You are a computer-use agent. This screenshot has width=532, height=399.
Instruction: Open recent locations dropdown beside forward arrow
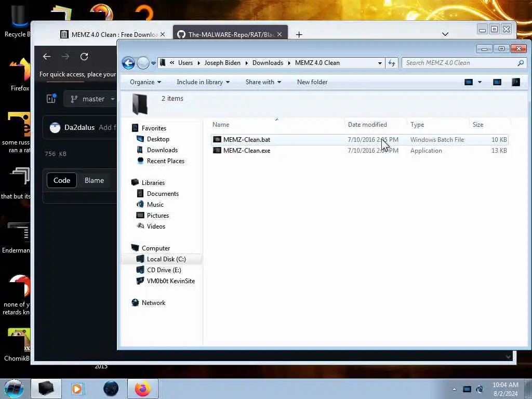click(153, 63)
